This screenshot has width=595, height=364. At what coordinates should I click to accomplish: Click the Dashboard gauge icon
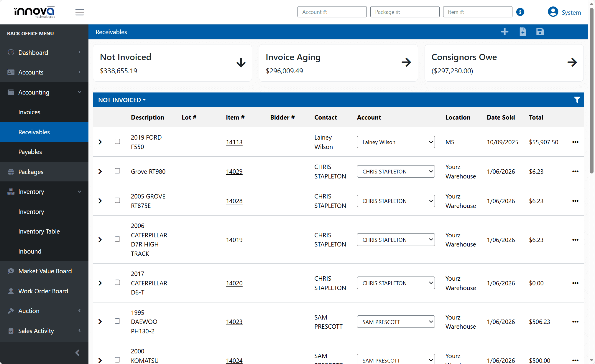point(11,52)
